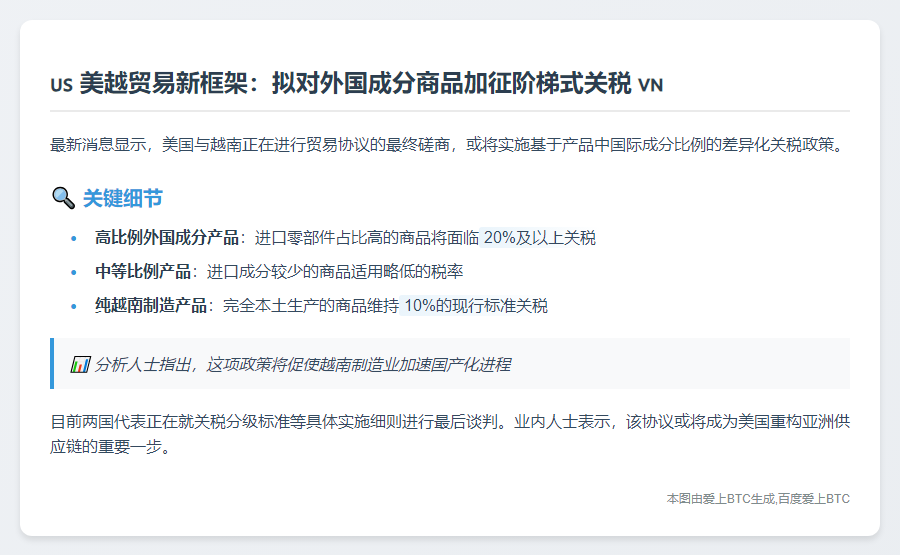Click the intro sentence starting 最新消息显示
Viewport: 900px width, 555px height.
click(x=449, y=145)
